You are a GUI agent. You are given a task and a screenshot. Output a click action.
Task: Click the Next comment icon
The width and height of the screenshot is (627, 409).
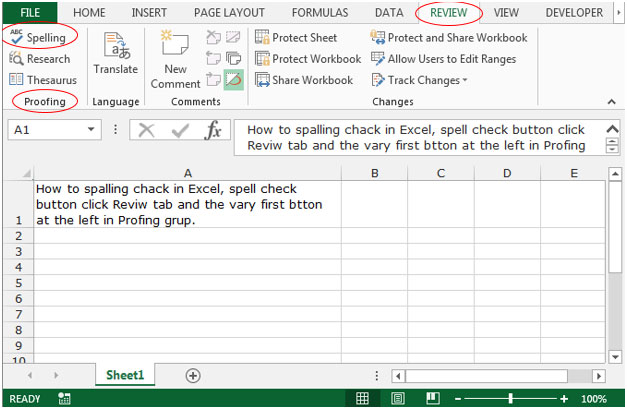tap(214, 80)
